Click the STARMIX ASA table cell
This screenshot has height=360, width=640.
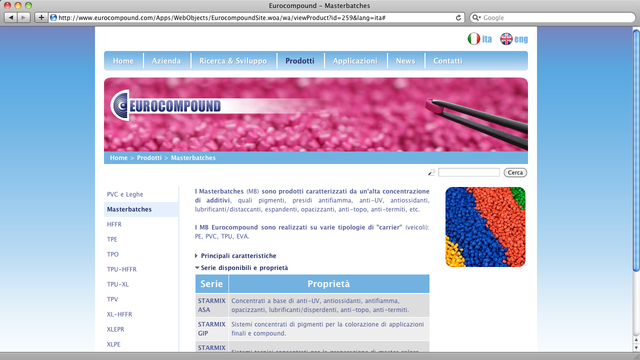tap(212, 305)
